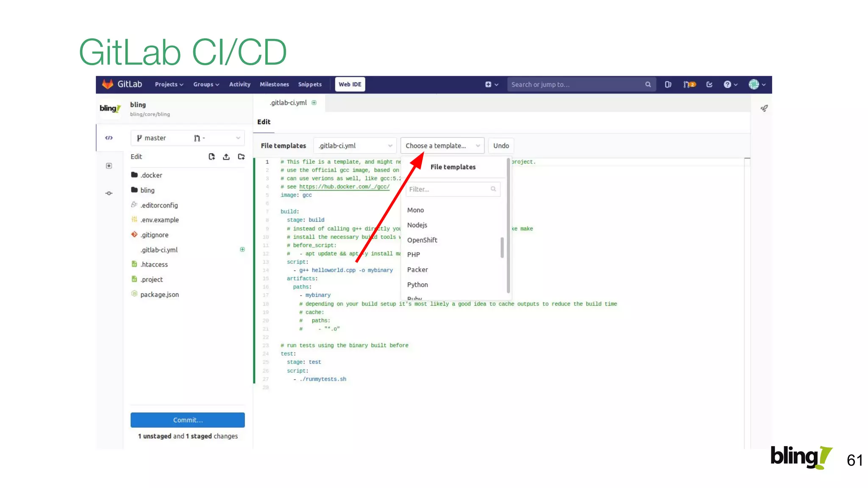Viewport: 868px width, 488px height.
Task: Click the Web IDE button
Action: 350,84
